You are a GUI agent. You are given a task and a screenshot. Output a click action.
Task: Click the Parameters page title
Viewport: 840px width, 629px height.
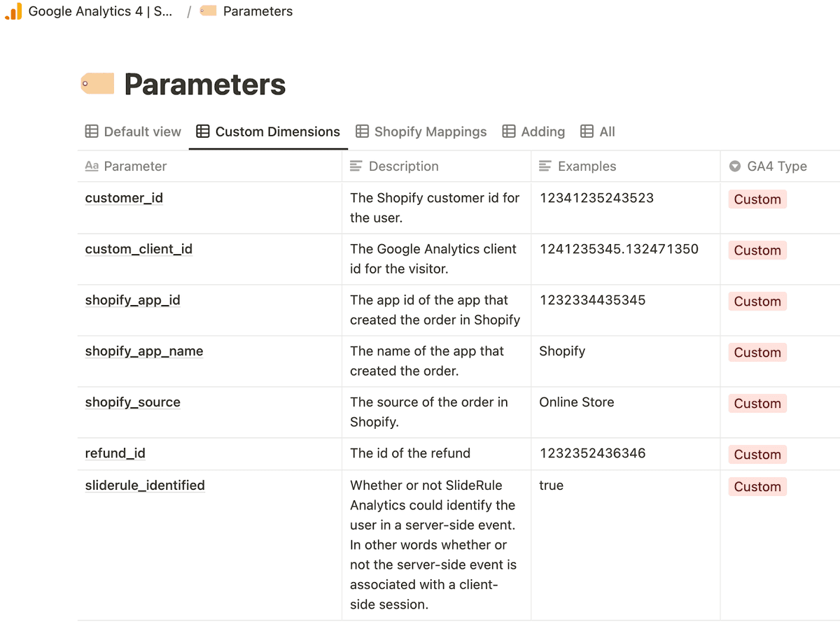[205, 85]
